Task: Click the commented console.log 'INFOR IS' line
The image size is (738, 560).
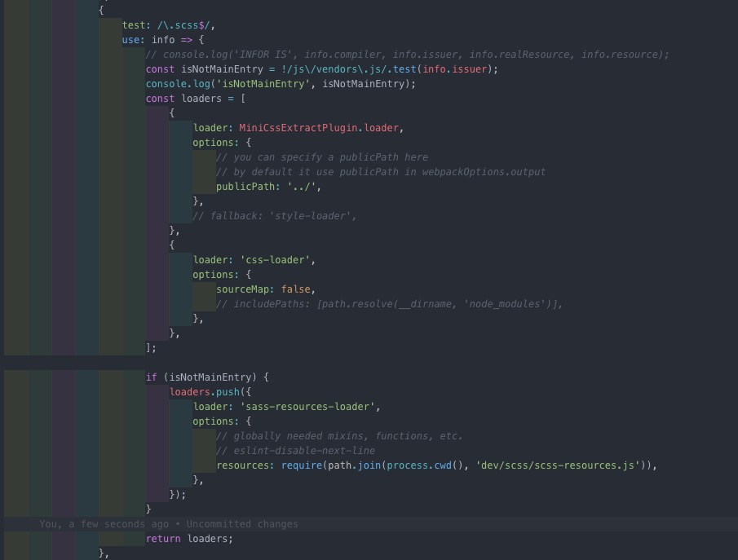Action: point(407,55)
